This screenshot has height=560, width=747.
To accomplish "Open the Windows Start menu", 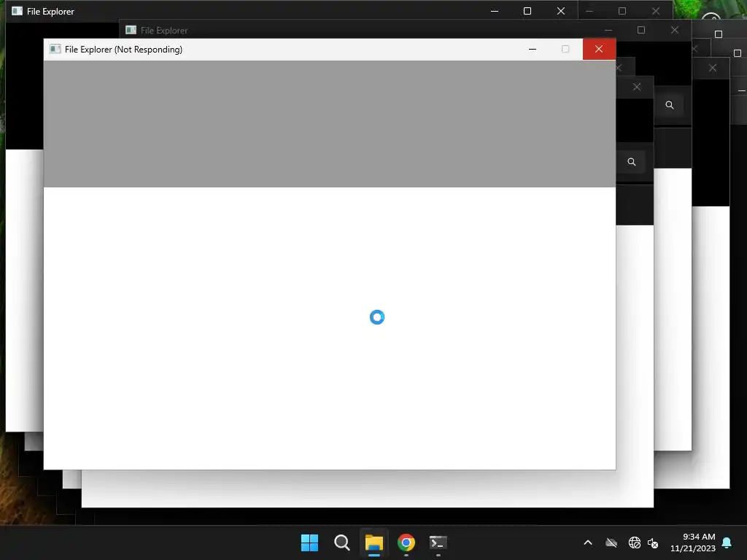I will coord(309,542).
